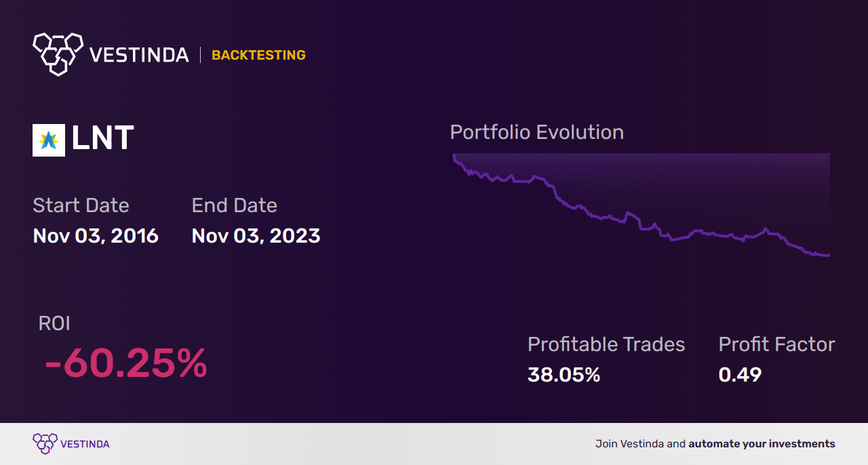Click the ROI label
Screen dimensions: 868x465
coord(54,323)
